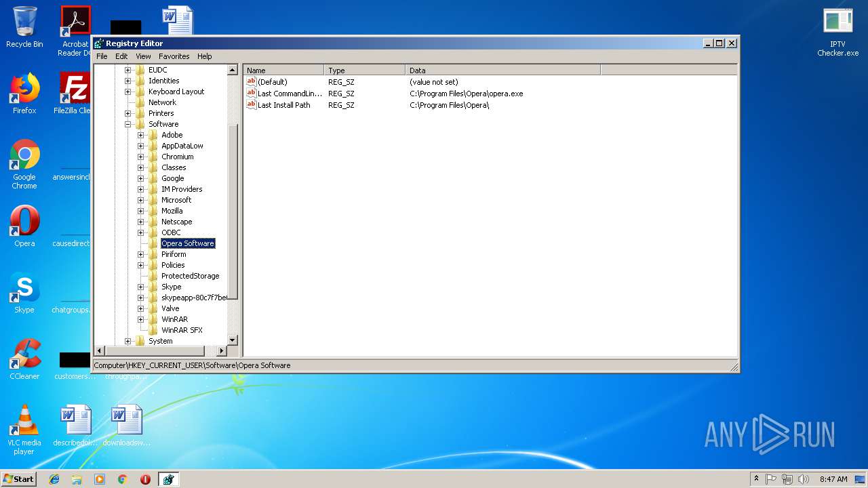This screenshot has width=868, height=488.
Task: Launch Opera desktop shortcut
Action: tap(24, 226)
